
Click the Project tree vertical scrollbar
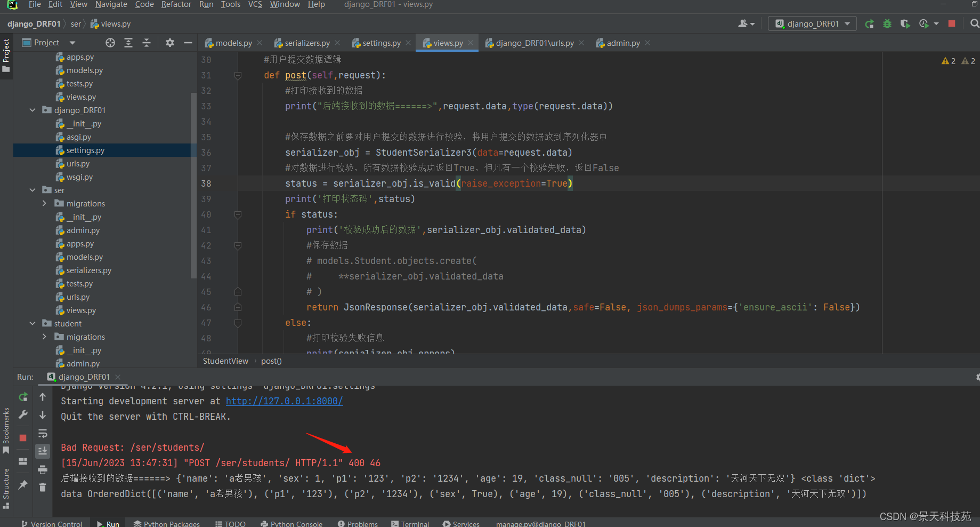click(193, 185)
